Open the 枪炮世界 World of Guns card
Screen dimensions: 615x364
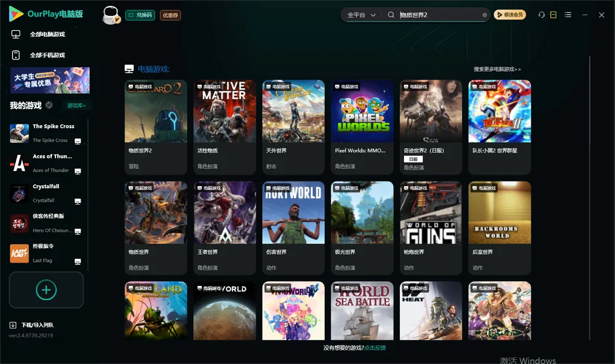(431, 228)
